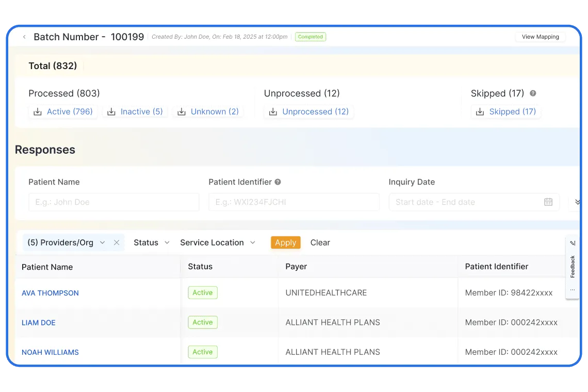Click the Status column header

[x=200, y=267]
